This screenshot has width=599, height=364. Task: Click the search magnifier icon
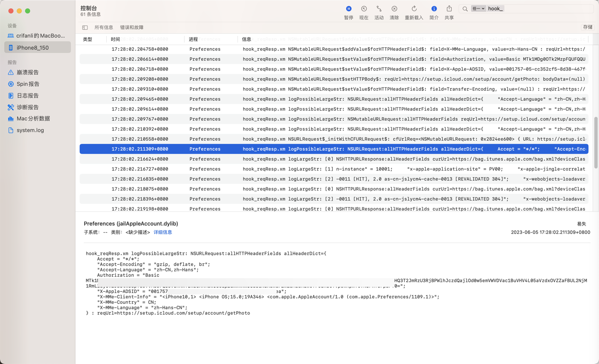coord(465,9)
